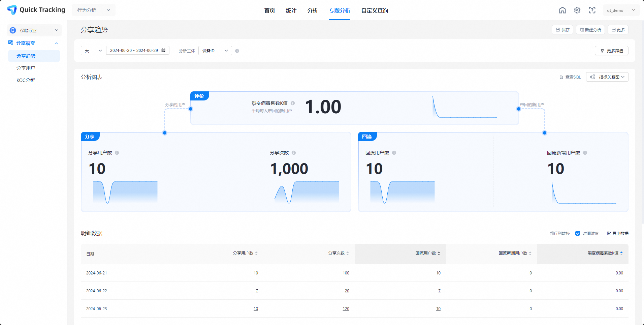
Task: Toggle the 时间维度 checkbox
Action: (578, 233)
